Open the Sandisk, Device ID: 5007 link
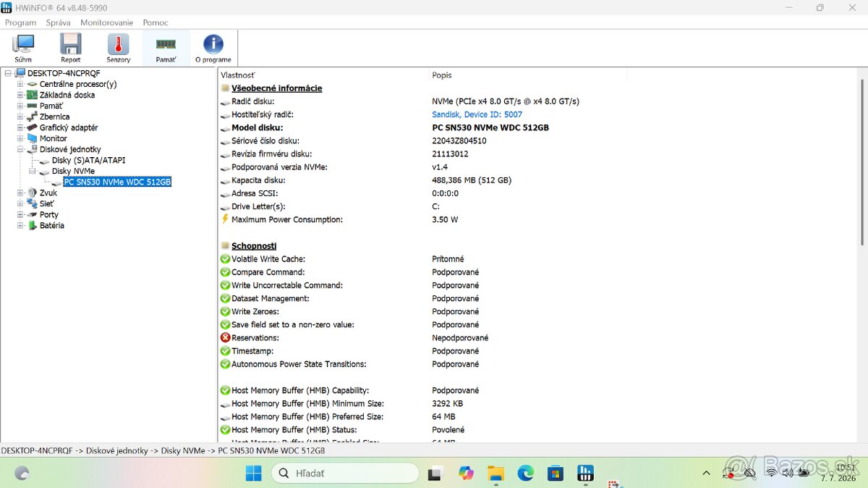The width and height of the screenshot is (868, 488). [477, 114]
